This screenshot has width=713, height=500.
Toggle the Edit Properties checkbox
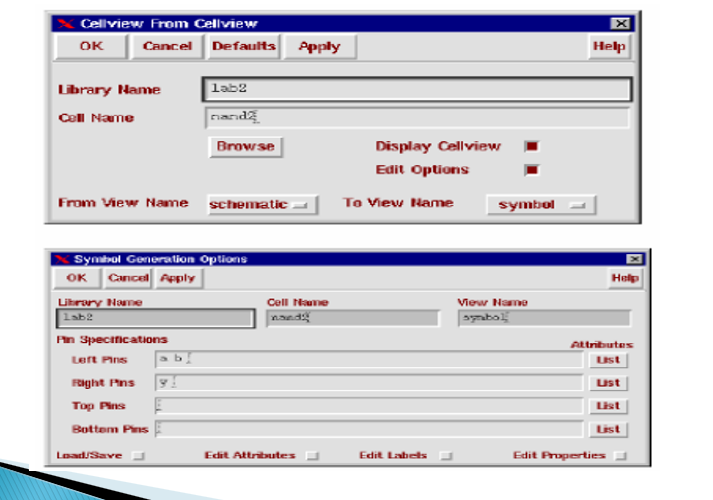coord(620,455)
